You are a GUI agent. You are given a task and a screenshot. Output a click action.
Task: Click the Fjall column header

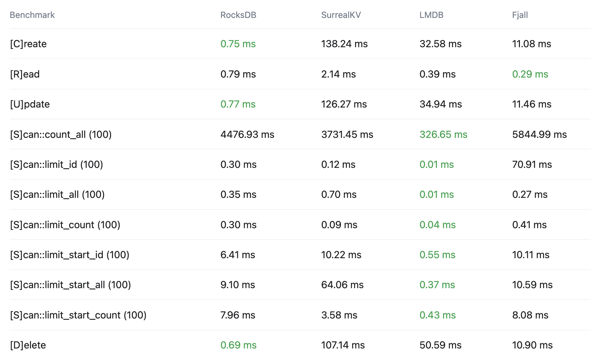coord(520,15)
